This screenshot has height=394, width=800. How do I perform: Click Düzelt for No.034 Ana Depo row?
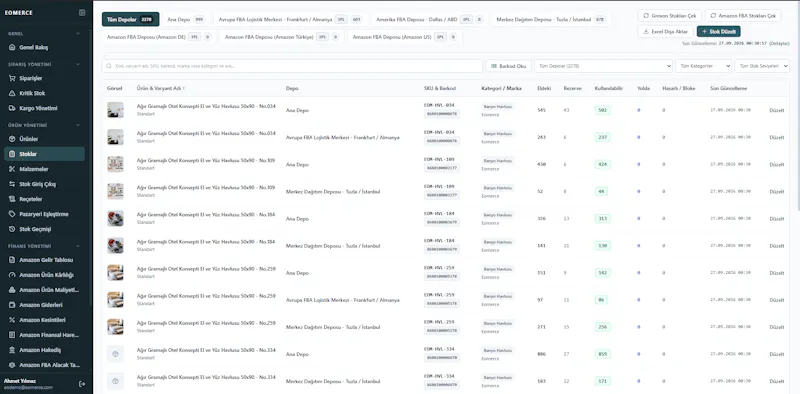777,110
